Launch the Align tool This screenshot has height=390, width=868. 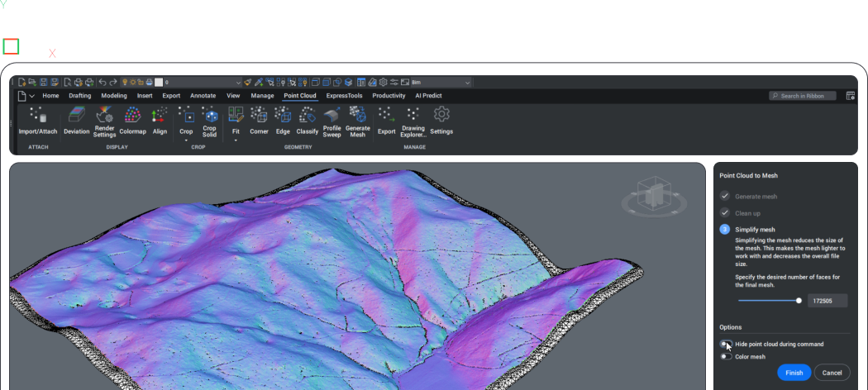(x=160, y=121)
